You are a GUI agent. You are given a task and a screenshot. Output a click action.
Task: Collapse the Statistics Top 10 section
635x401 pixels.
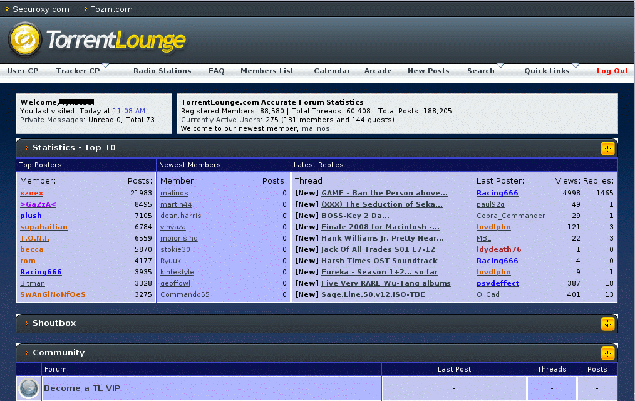click(x=607, y=148)
